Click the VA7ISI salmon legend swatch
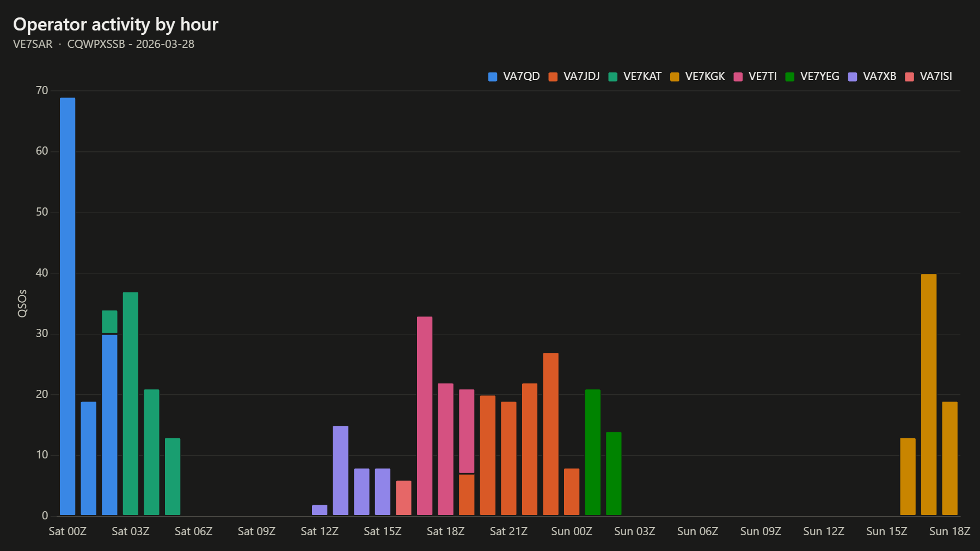 (x=909, y=77)
